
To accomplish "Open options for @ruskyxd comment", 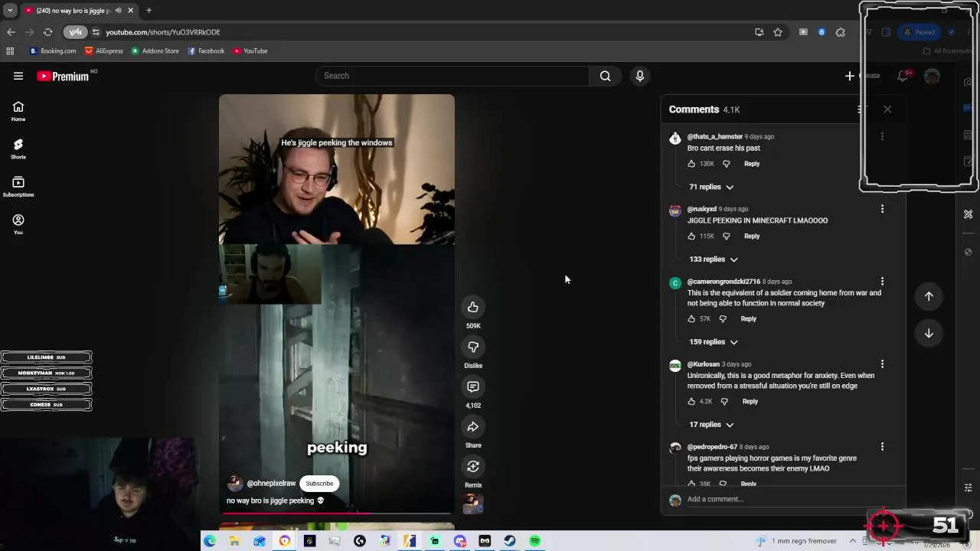I will click(x=882, y=209).
